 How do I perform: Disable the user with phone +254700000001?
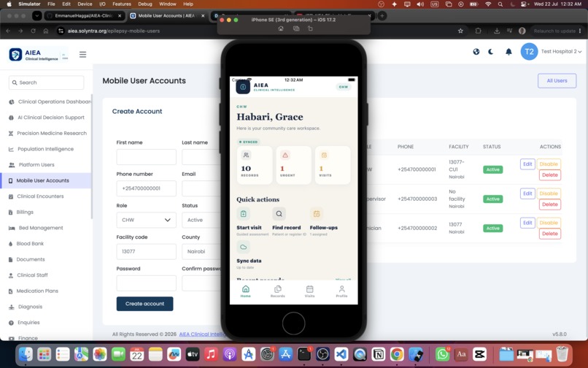(x=549, y=164)
